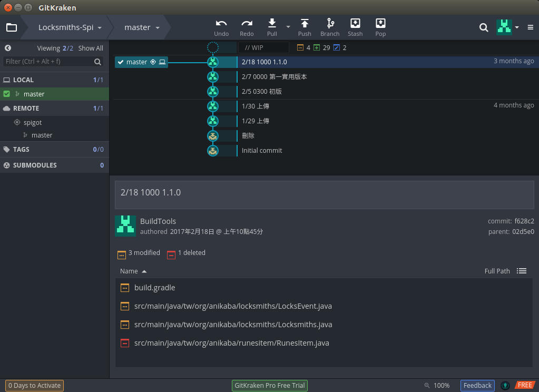Open the Pull options dropdown arrow
The image size is (539, 392).
(x=288, y=27)
